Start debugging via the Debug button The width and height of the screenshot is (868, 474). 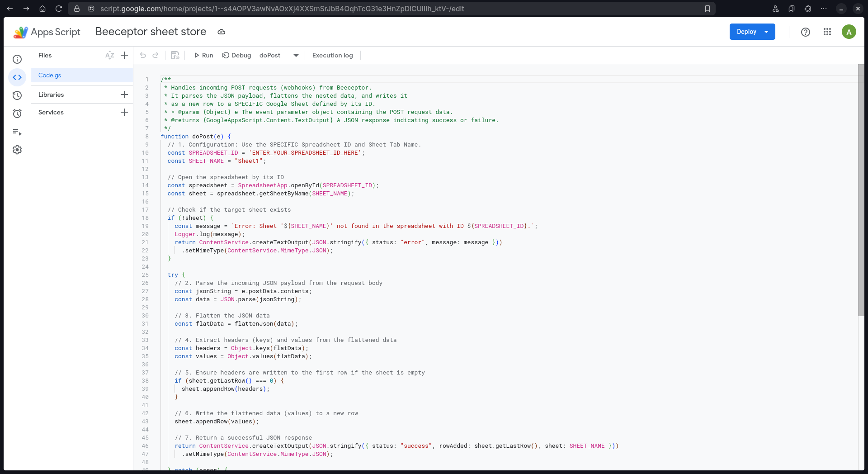[236, 55]
